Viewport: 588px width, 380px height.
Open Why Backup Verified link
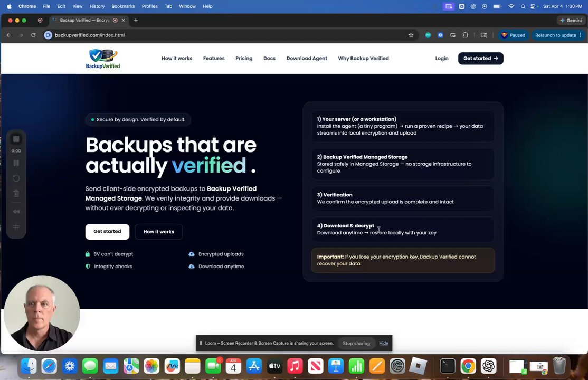(x=363, y=59)
